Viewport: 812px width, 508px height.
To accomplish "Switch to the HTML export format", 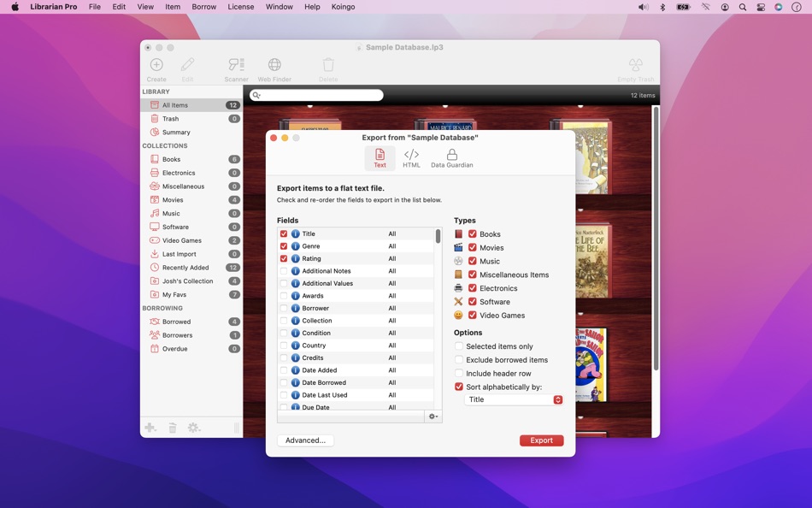I will pos(411,157).
